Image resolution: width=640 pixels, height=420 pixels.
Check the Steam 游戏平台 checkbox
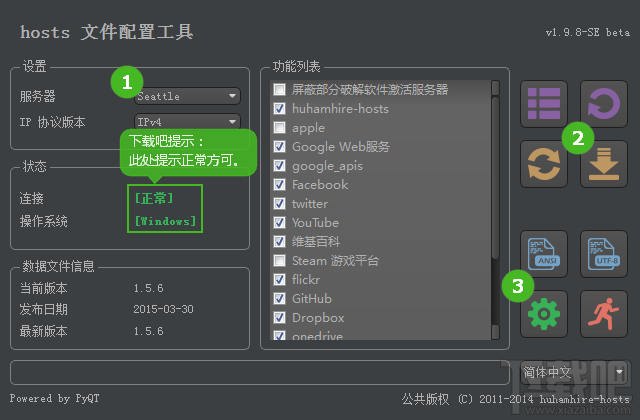[279, 261]
